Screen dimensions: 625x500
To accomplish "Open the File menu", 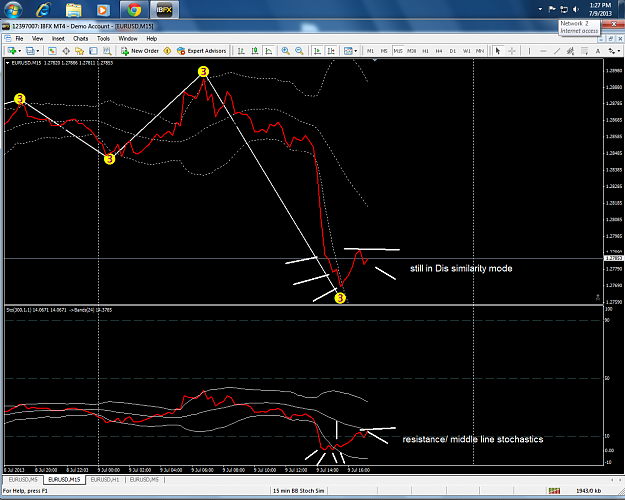I will 19,39.
